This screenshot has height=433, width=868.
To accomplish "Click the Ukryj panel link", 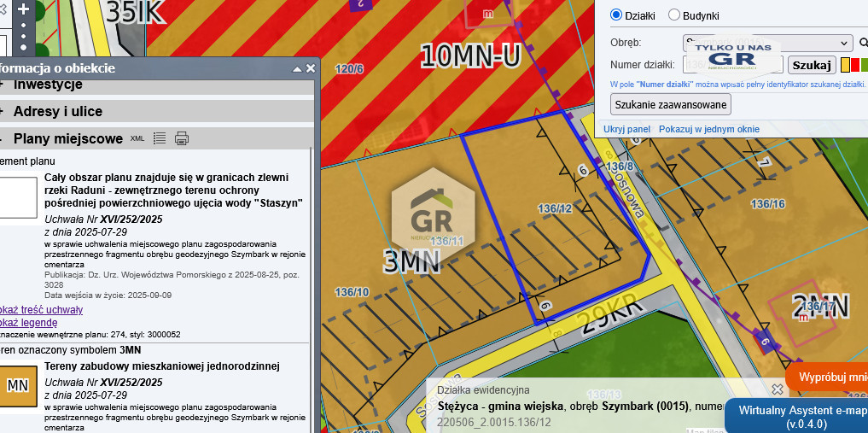I will (626, 129).
